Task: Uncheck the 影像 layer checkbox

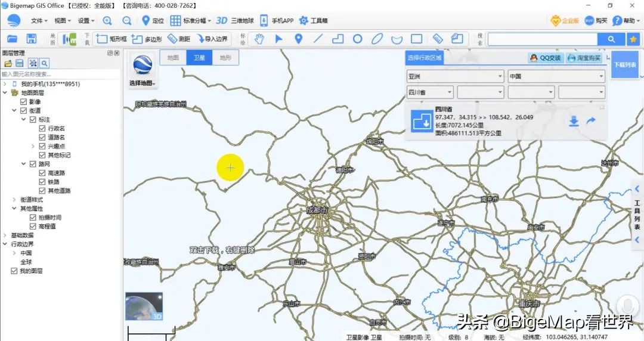Action: (x=24, y=102)
